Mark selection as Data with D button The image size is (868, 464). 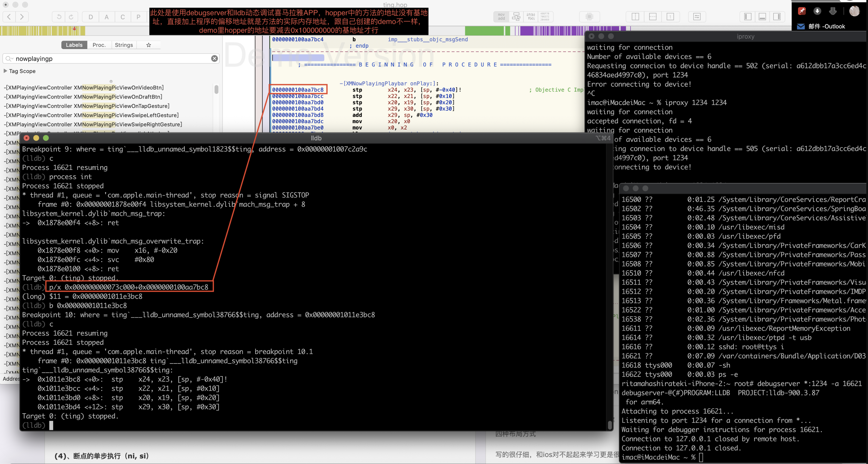pos(91,17)
